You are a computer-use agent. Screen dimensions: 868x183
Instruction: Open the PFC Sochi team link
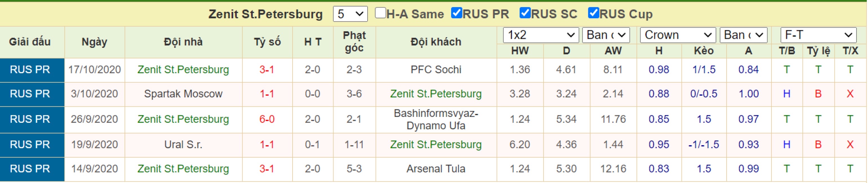click(436, 70)
